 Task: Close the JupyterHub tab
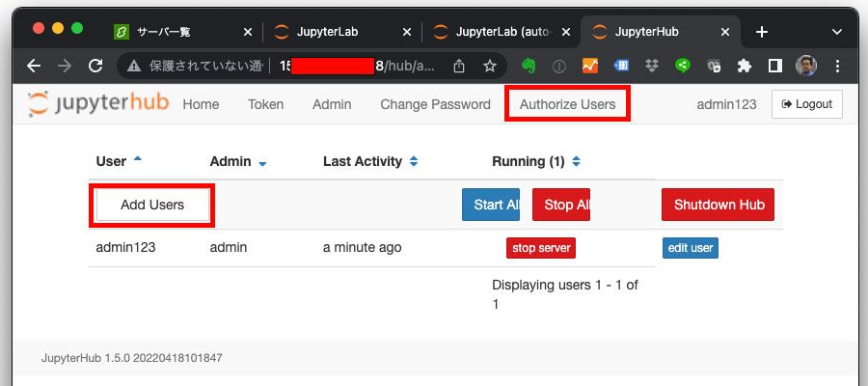point(724,32)
